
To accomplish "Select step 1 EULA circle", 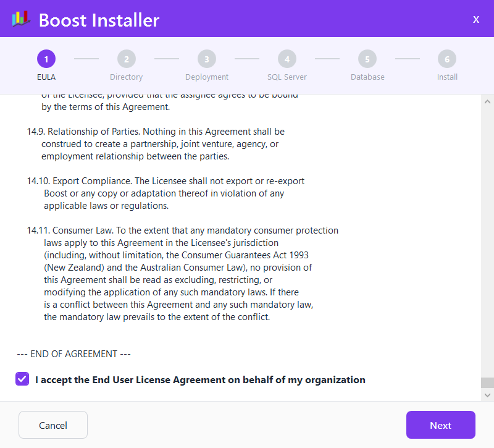I will pyautogui.click(x=46, y=59).
